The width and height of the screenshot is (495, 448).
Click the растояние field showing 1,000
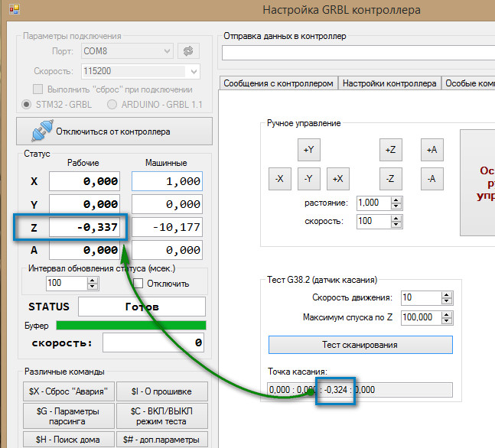(x=374, y=203)
